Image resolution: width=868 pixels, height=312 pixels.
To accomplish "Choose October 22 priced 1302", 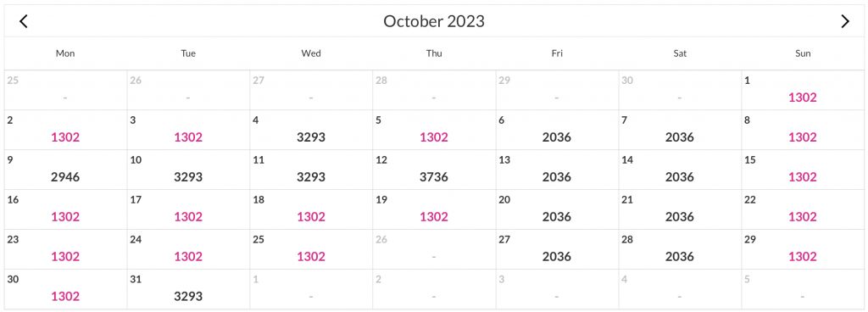I will (x=803, y=209).
